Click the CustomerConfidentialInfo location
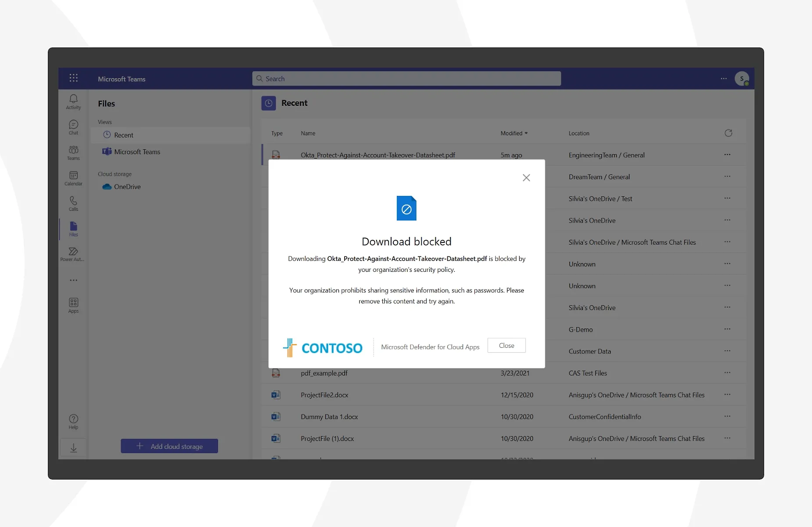812x527 pixels. [x=605, y=417]
